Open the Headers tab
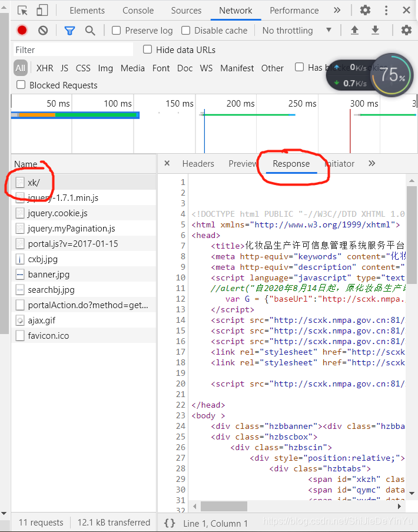This screenshot has height=532, width=418. [198, 164]
